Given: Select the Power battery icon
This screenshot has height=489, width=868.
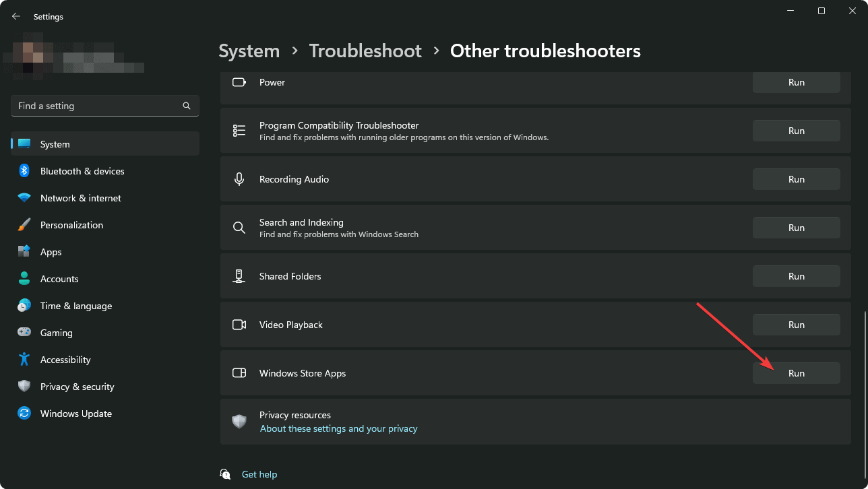Looking at the screenshot, I should (x=239, y=81).
